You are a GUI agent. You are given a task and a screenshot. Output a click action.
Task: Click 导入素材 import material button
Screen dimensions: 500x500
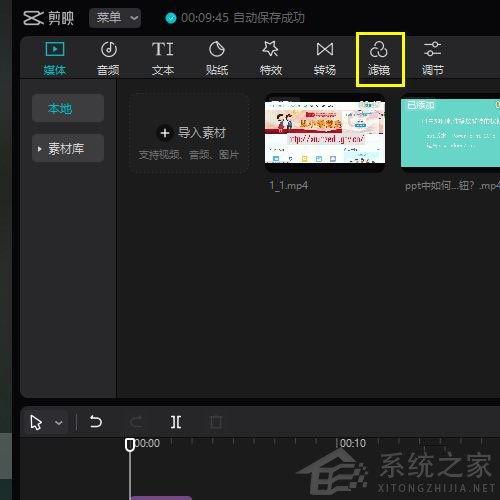[x=189, y=134]
